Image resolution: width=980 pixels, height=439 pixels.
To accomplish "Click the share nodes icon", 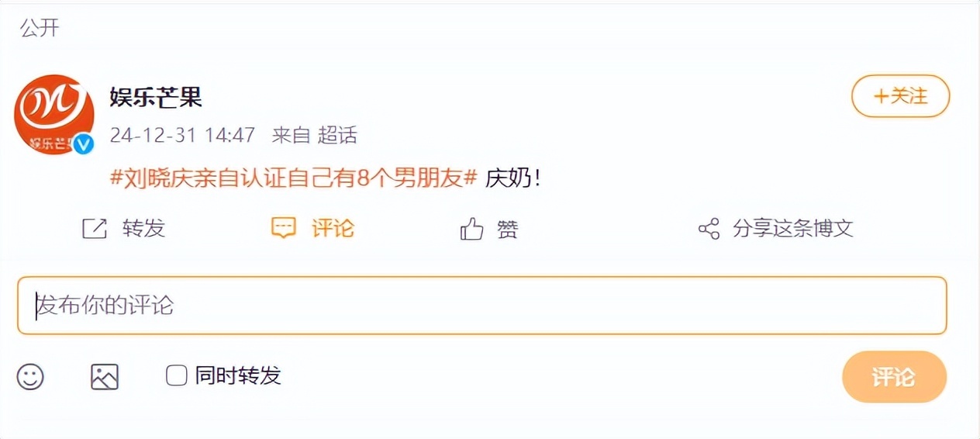I will point(709,229).
